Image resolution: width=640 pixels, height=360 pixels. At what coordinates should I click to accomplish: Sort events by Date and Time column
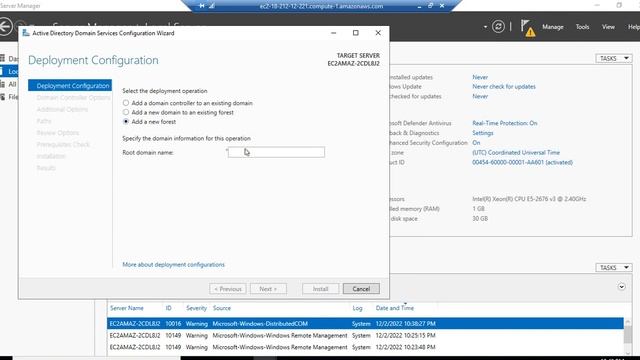tap(395, 308)
